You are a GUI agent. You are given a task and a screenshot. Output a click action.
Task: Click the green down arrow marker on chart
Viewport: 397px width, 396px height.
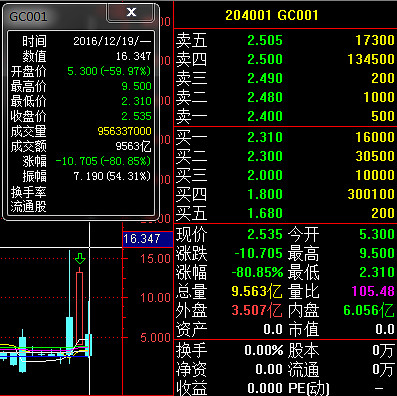[x=80, y=259]
